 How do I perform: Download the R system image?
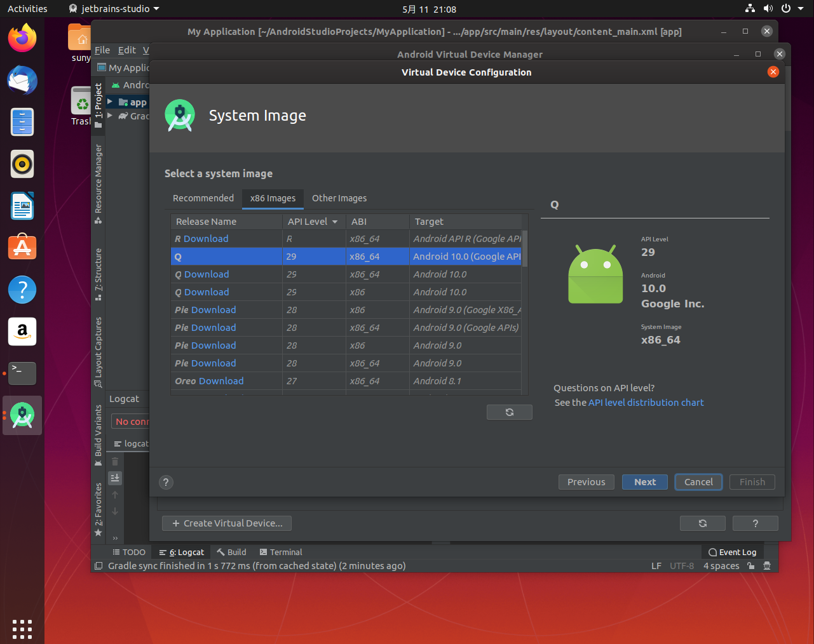tap(206, 239)
